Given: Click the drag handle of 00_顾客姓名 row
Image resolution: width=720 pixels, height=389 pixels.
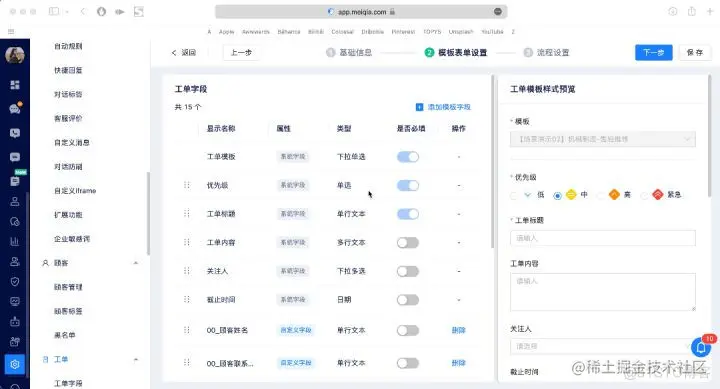Looking at the screenshot, I should coord(186,330).
